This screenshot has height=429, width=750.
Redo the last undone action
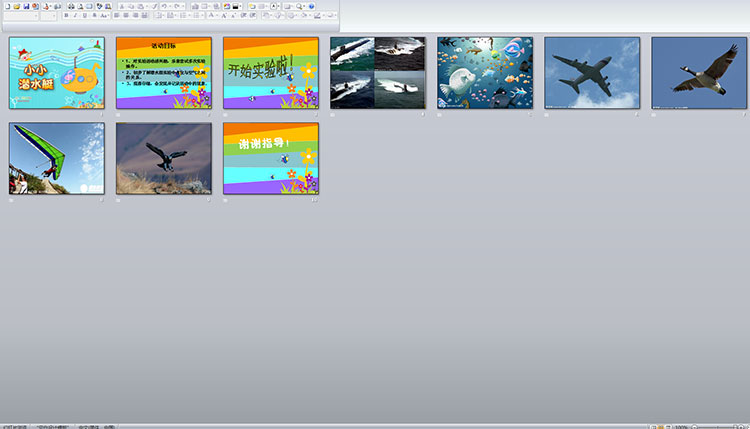pos(177,6)
